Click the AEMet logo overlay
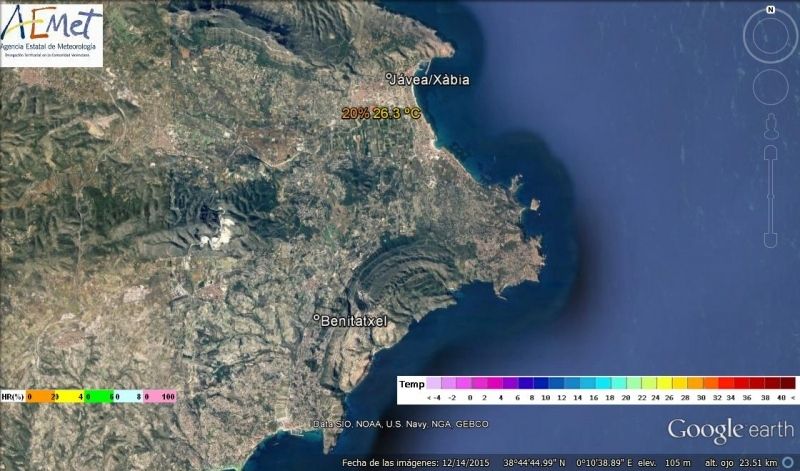 pyautogui.click(x=52, y=35)
